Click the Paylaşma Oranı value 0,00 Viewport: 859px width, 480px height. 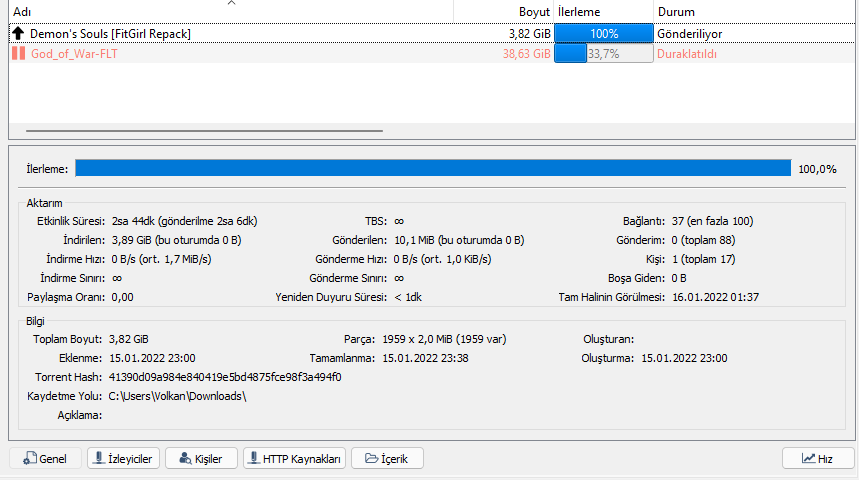(x=122, y=297)
